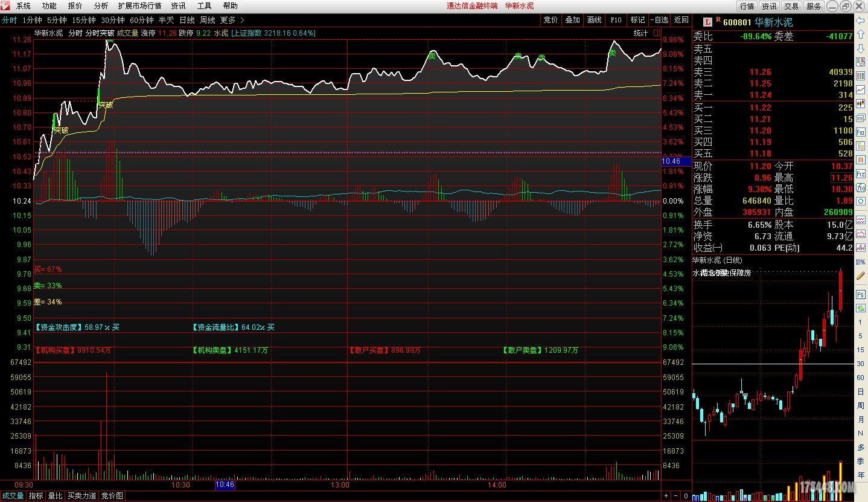Expand the 更多 periods list

point(232,20)
